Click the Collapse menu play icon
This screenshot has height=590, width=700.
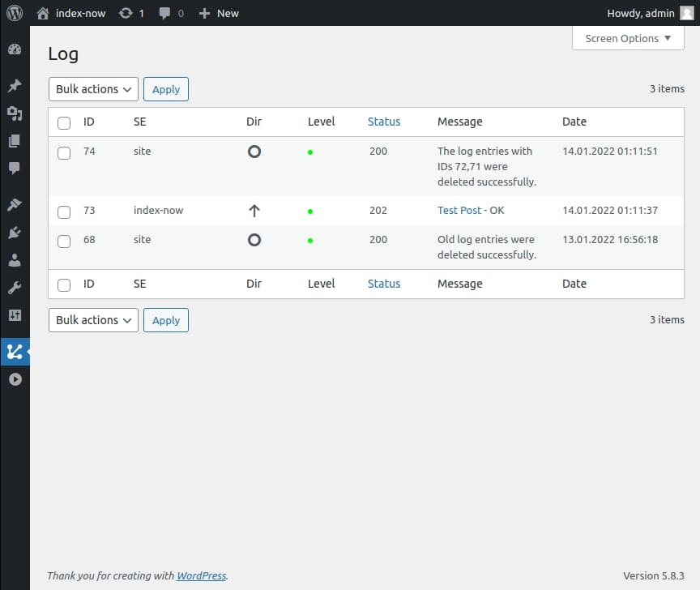[x=15, y=379]
